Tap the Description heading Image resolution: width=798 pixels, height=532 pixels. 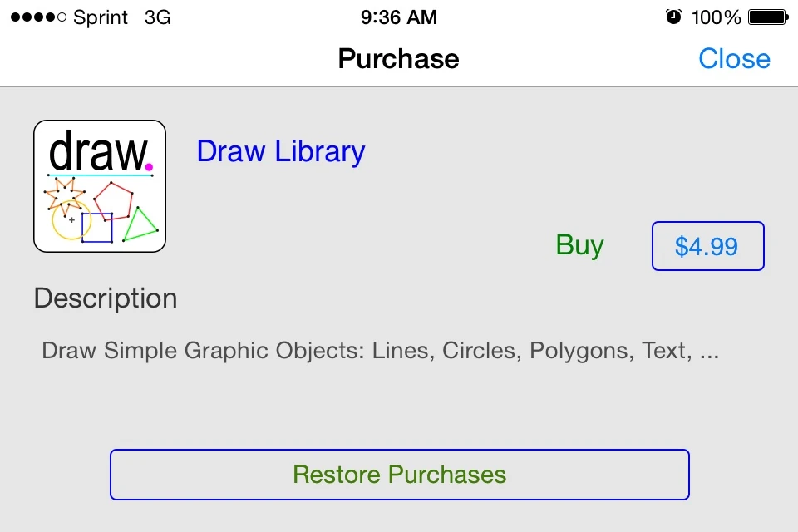[106, 298]
